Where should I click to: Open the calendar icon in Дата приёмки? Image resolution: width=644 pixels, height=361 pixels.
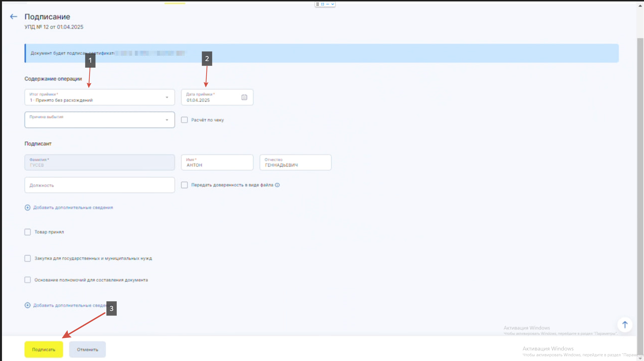pyautogui.click(x=244, y=97)
